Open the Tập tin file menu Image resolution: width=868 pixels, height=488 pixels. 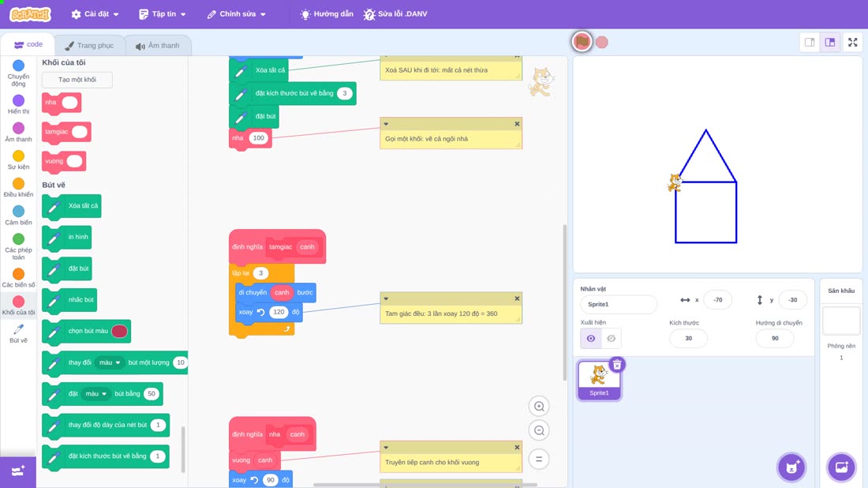coord(163,14)
